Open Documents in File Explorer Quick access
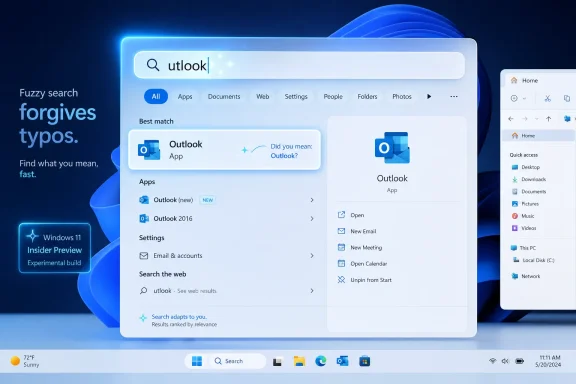Image resolution: width=576 pixels, height=384 pixels. coord(529,191)
